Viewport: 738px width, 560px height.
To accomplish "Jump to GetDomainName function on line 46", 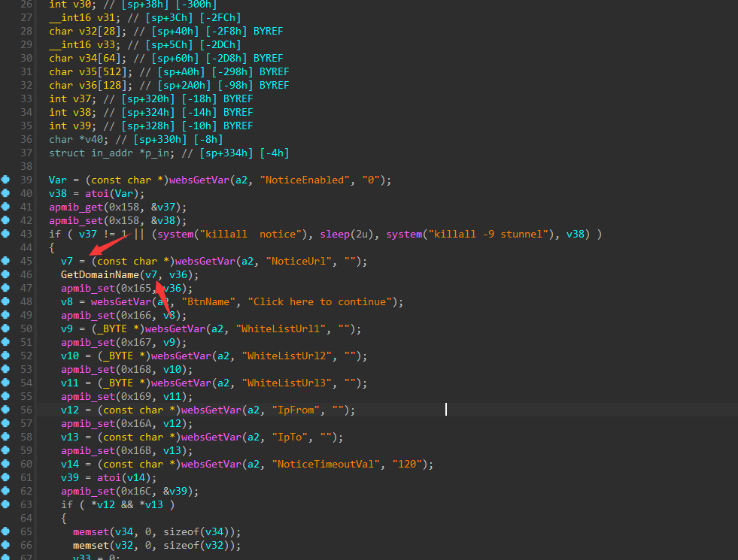I will click(100, 274).
